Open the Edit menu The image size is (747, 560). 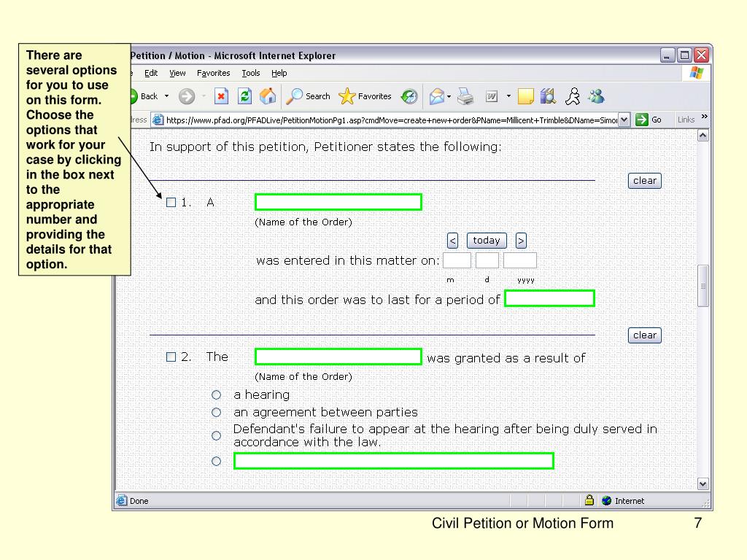pos(151,73)
